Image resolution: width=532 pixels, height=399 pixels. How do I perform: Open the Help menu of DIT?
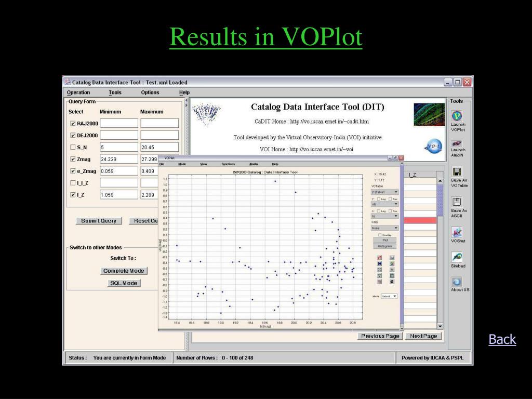[x=184, y=92]
